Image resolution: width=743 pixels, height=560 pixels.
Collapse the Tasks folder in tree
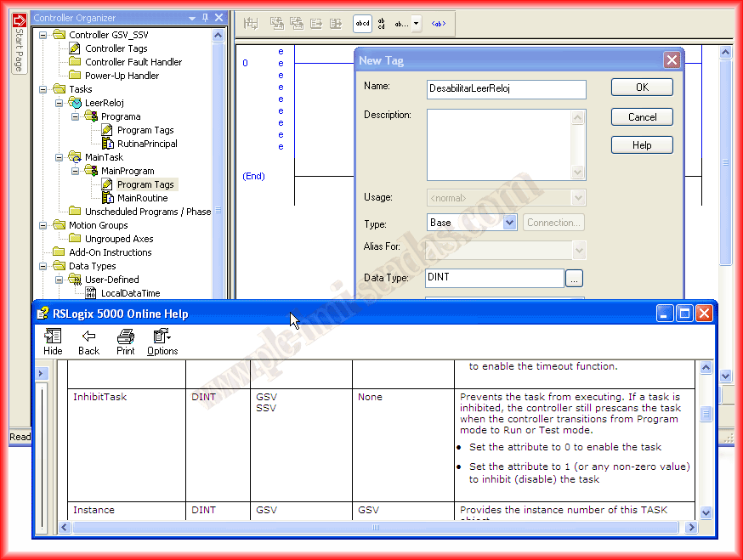pos(43,89)
